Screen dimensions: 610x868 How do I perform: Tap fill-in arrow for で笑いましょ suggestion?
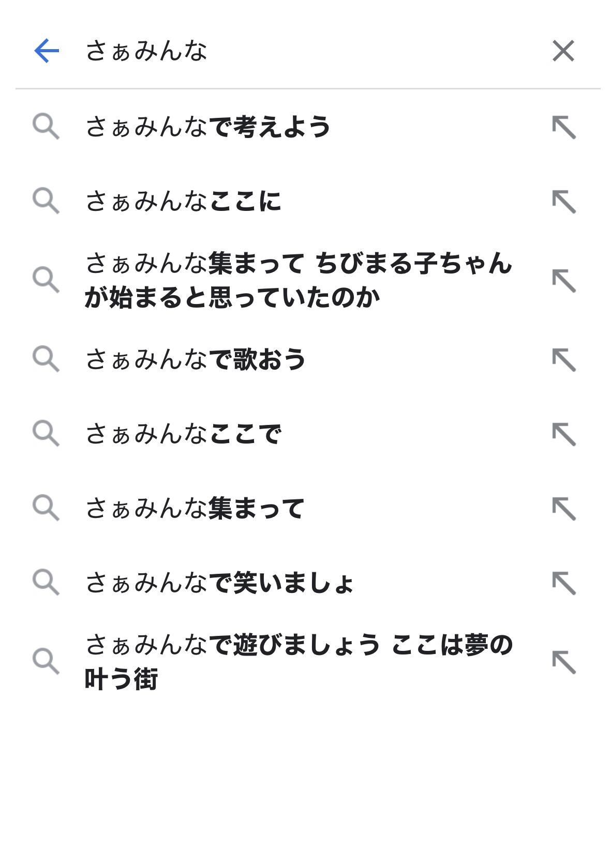(563, 583)
